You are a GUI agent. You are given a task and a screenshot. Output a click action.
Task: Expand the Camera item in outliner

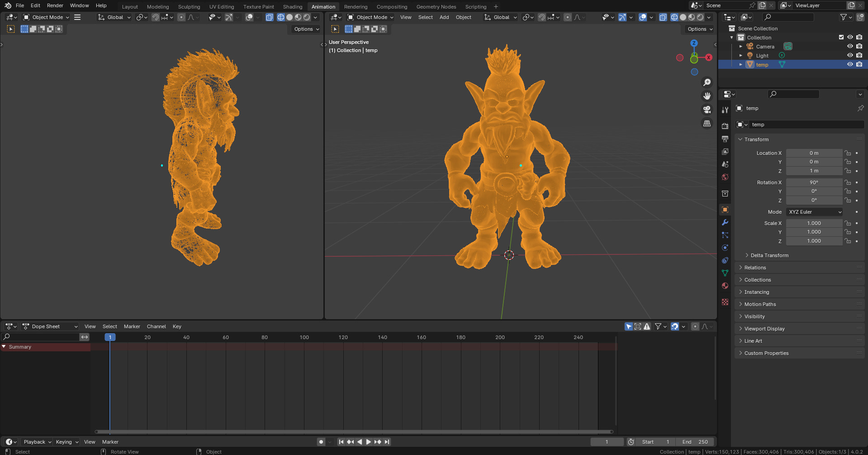(x=740, y=46)
